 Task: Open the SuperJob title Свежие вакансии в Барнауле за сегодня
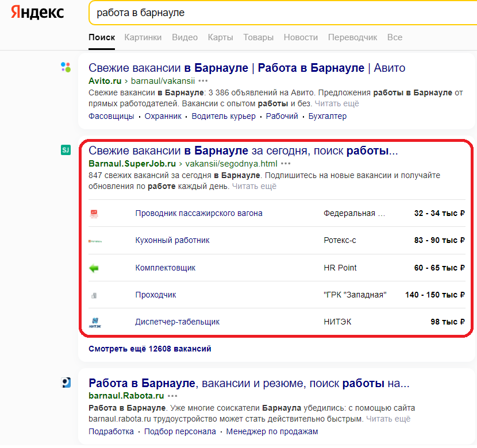point(243,150)
